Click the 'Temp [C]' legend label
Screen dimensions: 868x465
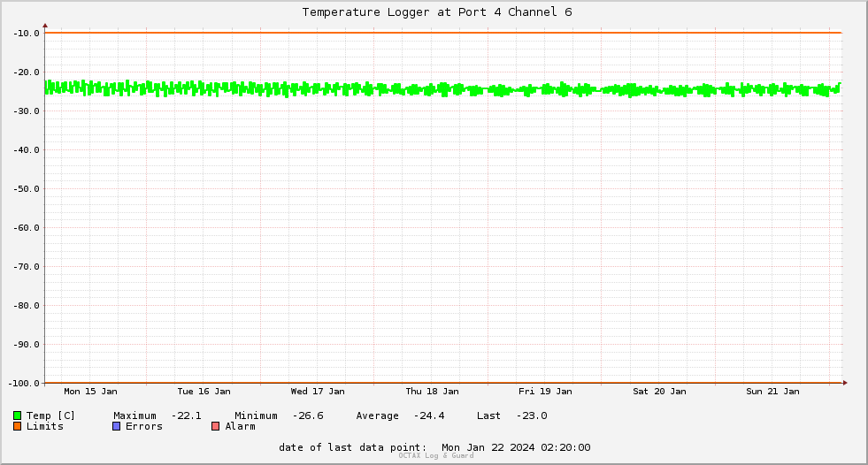click(x=50, y=415)
